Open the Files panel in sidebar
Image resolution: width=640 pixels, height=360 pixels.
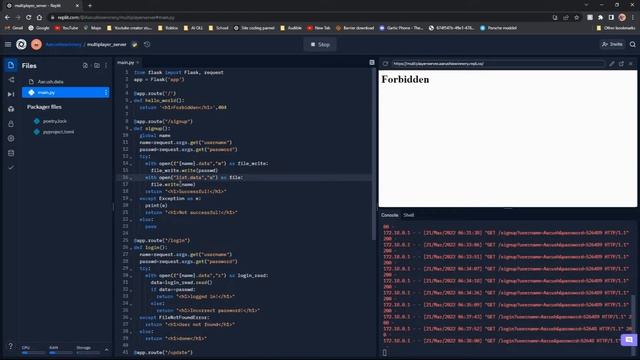coord(11,65)
